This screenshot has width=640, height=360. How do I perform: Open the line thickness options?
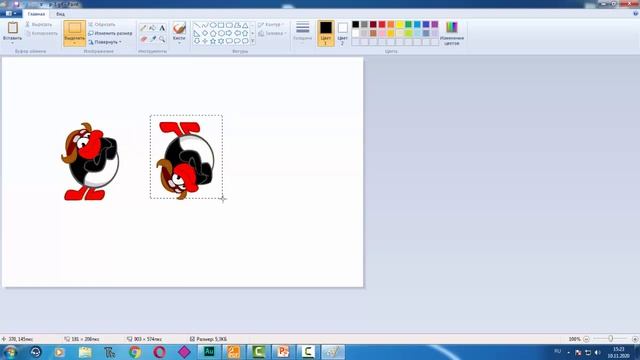(x=302, y=33)
